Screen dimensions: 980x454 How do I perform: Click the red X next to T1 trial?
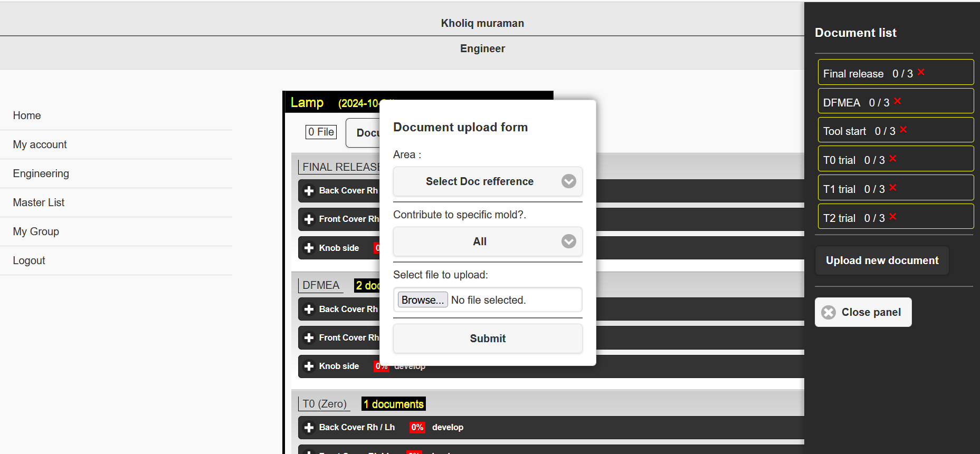[x=893, y=188]
